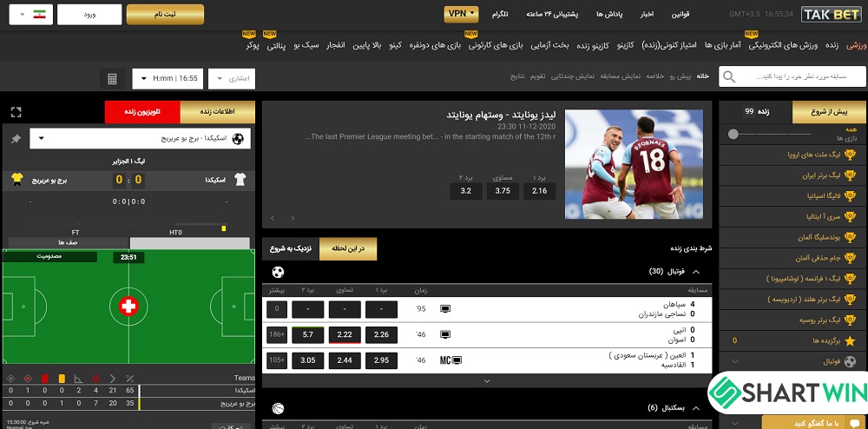Click the featured West Ham match thumbnail

[x=634, y=164]
